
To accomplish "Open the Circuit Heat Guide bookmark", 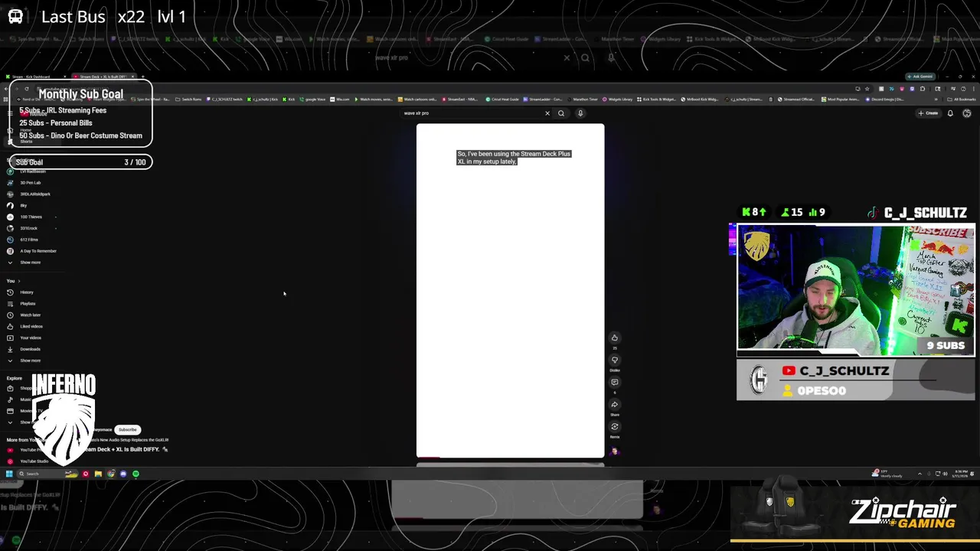I will coord(502,99).
